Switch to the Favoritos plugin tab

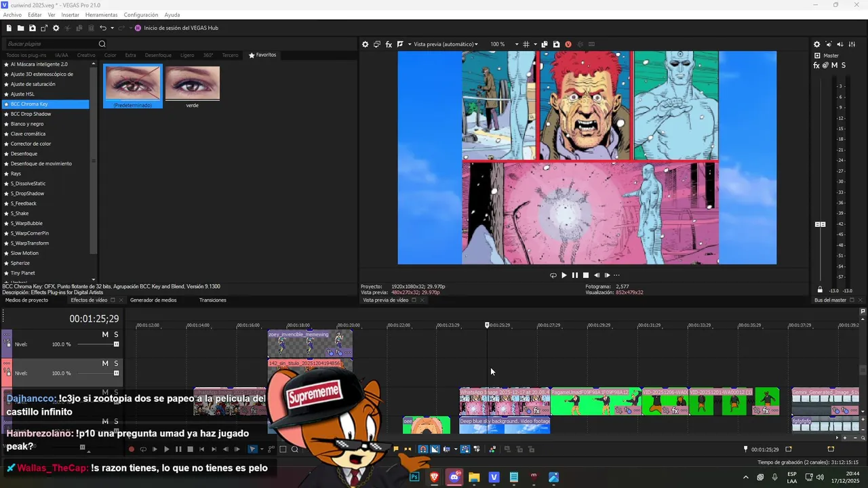pyautogui.click(x=262, y=55)
